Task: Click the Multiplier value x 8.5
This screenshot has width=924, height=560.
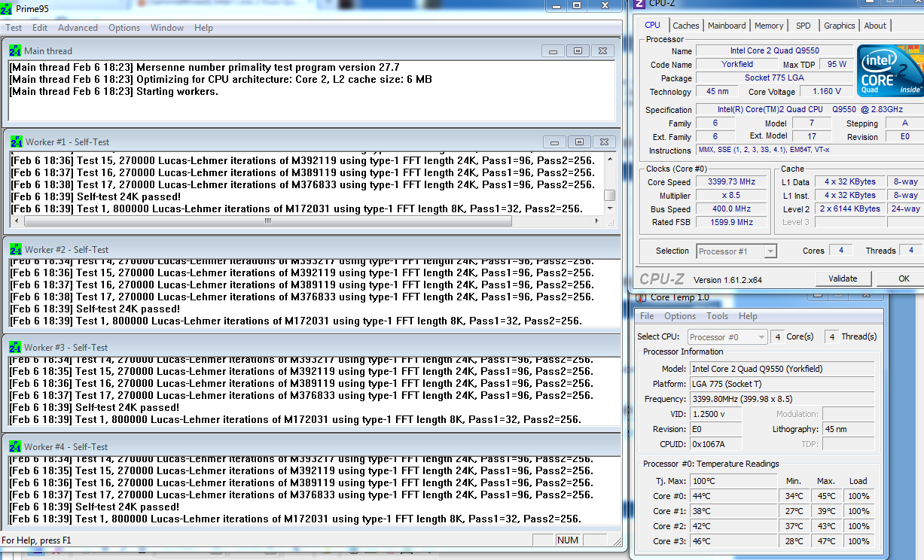Action: pos(730,195)
